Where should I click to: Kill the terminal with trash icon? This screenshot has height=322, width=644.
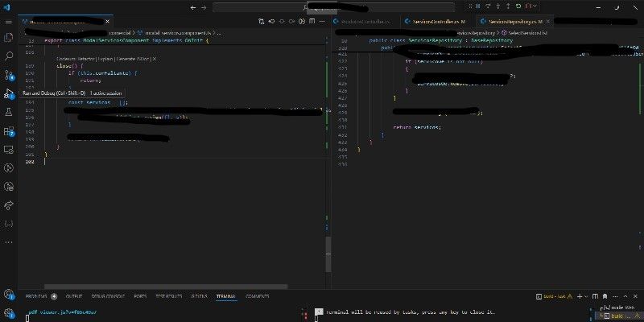[605, 296]
